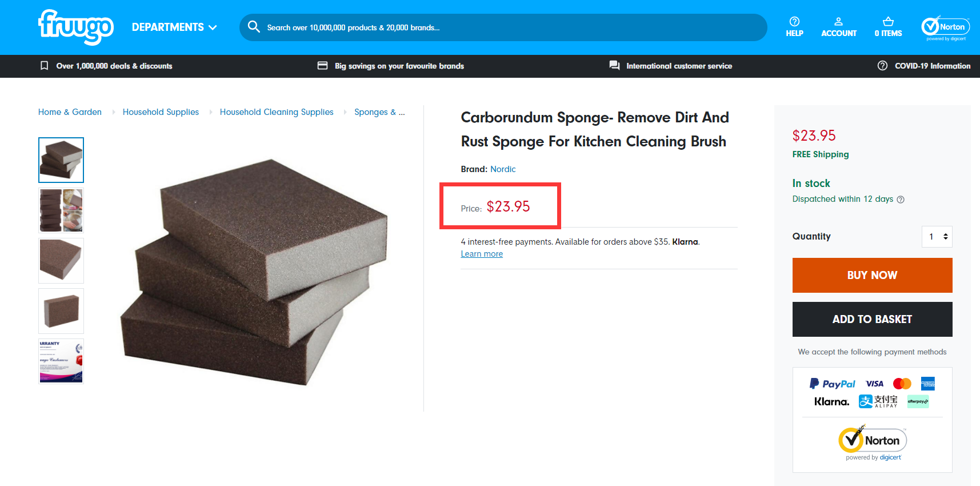Click the dispatch info question icon
Screen dimensions: 980x486
pyautogui.click(x=901, y=200)
